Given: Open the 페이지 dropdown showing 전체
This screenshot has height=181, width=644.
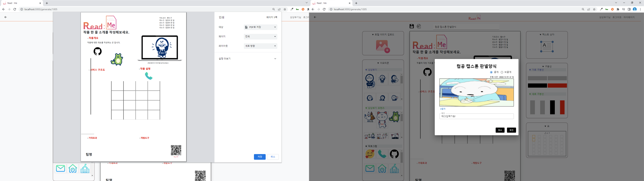Looking at the screenshot, I should 261,37.
